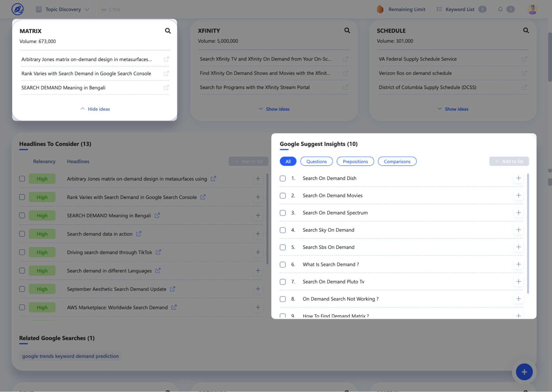Click Add to list in Google Suggest Insights

(509, 161)
